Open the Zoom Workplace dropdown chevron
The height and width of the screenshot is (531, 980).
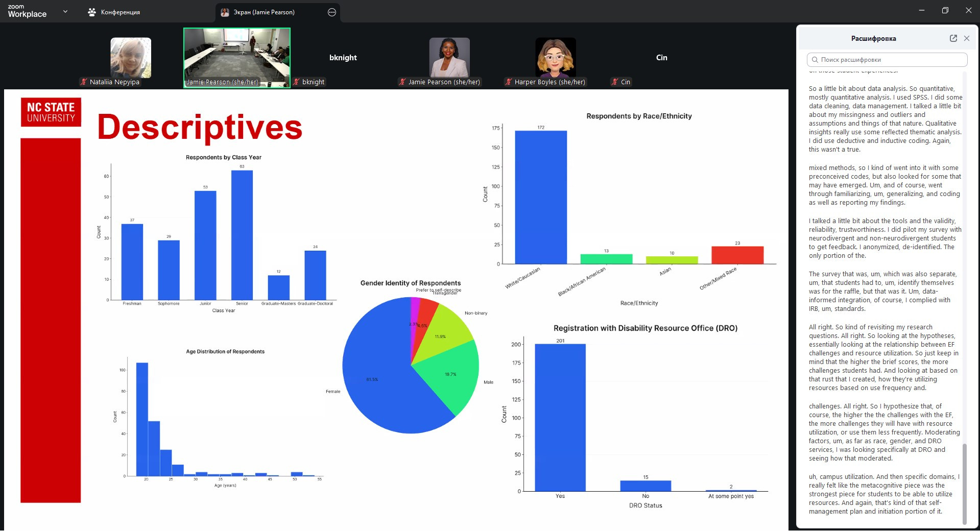pos(65,11)
